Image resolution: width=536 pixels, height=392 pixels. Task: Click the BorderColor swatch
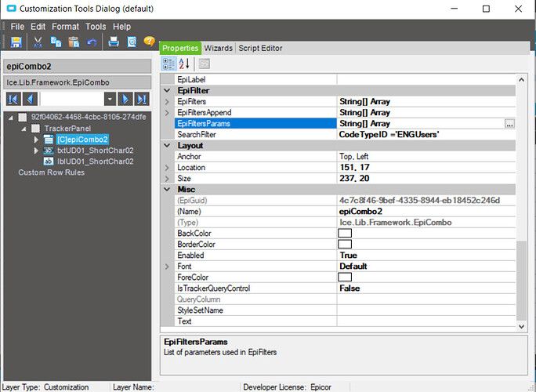click(x=345, y=245)
